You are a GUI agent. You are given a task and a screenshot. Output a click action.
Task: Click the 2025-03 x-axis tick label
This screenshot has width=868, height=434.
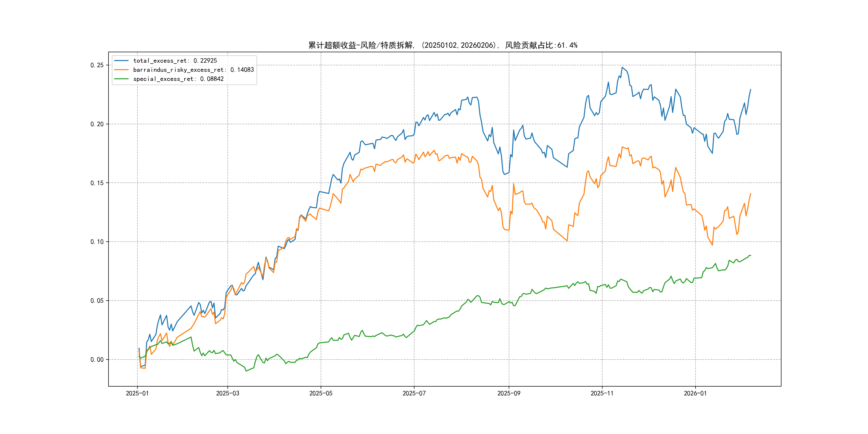pyautogui.click(x=227, y=394)
